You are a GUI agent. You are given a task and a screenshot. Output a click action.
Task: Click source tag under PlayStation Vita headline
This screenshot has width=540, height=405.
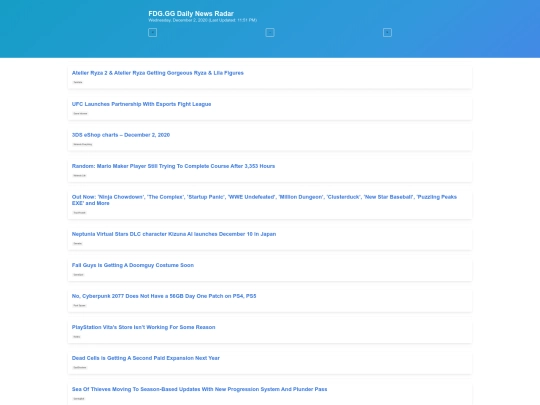pos(76,336)
